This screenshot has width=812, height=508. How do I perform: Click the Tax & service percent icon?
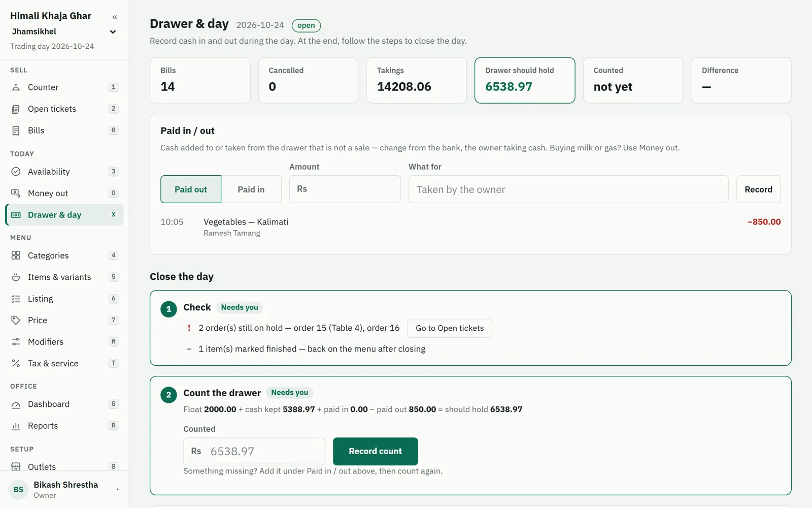click(16, 363)
